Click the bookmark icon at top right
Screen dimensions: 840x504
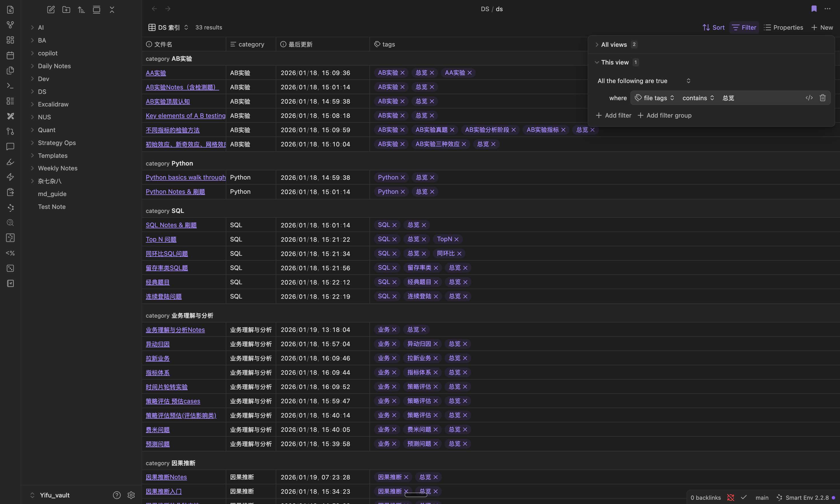click(814, 9)
